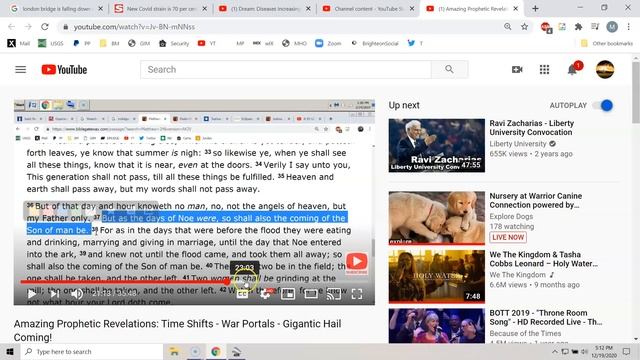Open Windows Action Center notifications
This screenshot has height=360, width=640.
[x=627, y=351]
